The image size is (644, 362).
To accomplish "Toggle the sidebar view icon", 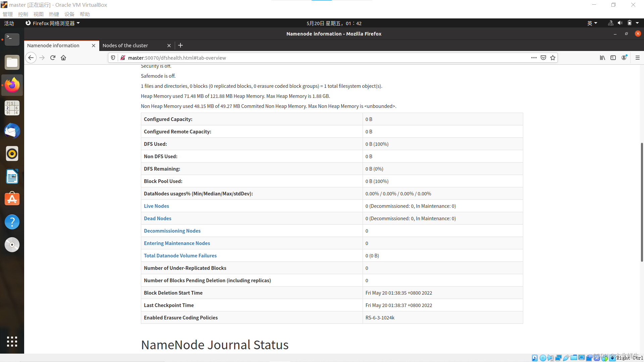I will pyautogui.click(x=613, y=58).
